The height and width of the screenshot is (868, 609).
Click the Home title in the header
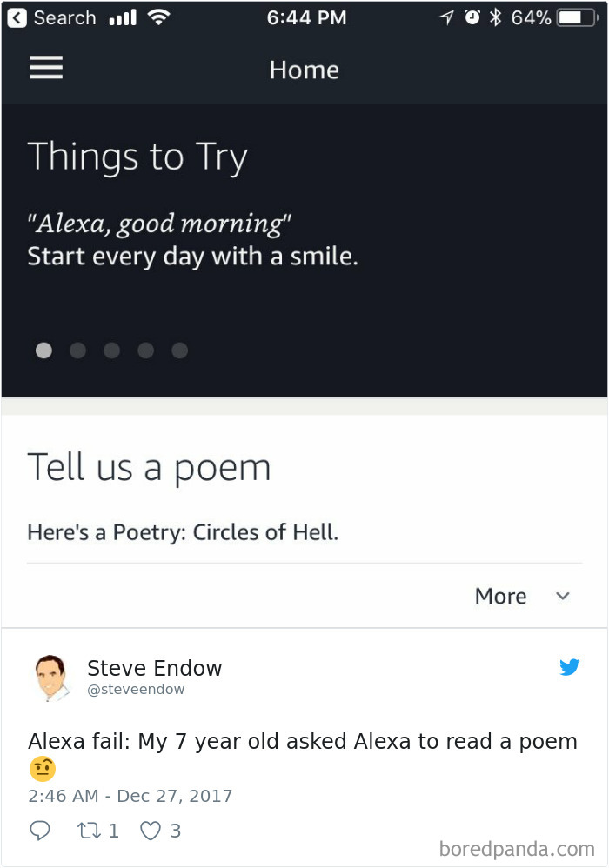[x=304, y=70]
